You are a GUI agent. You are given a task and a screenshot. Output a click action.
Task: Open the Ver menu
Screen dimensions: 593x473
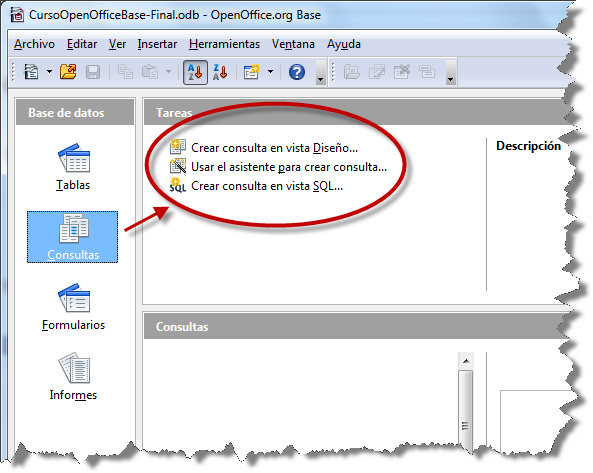tap(117, 44)
